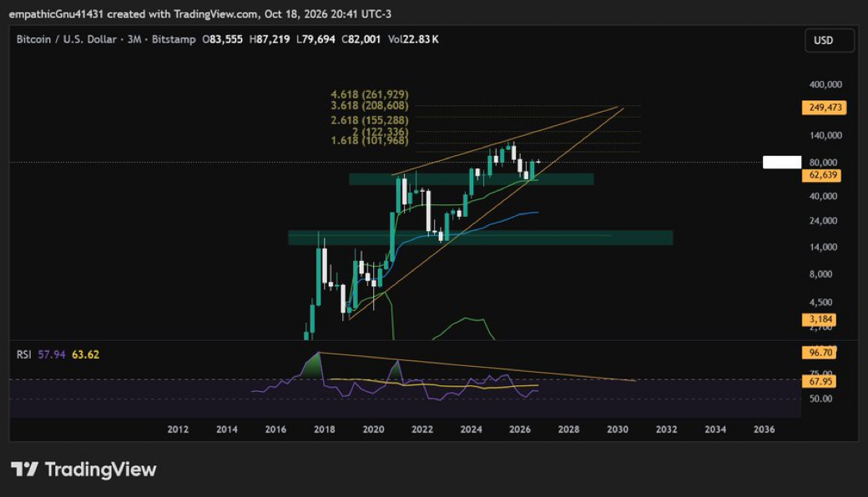The height and width of the screenshot is (497, 868).
Task: Click the high value H87,219
Action: point(270,39)
